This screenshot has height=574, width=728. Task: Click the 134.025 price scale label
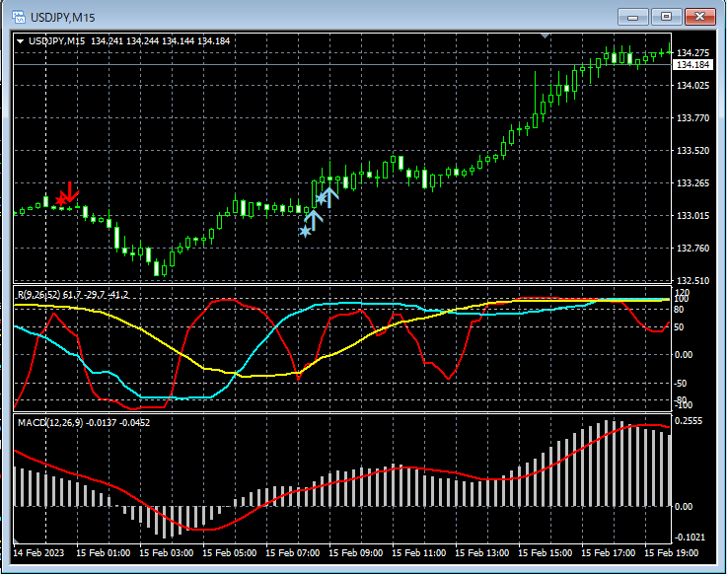[x=692, y=86]
